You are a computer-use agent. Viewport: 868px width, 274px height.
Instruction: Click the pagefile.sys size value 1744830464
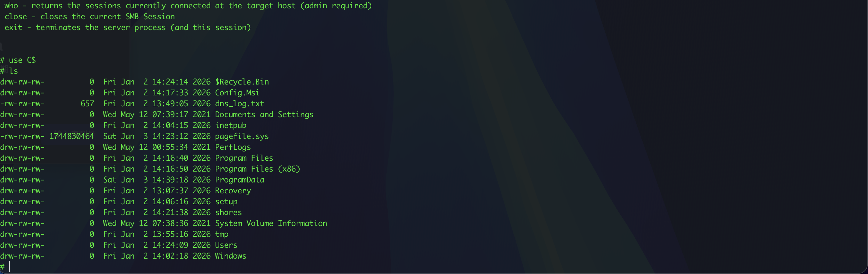click(x=71, y=136)
